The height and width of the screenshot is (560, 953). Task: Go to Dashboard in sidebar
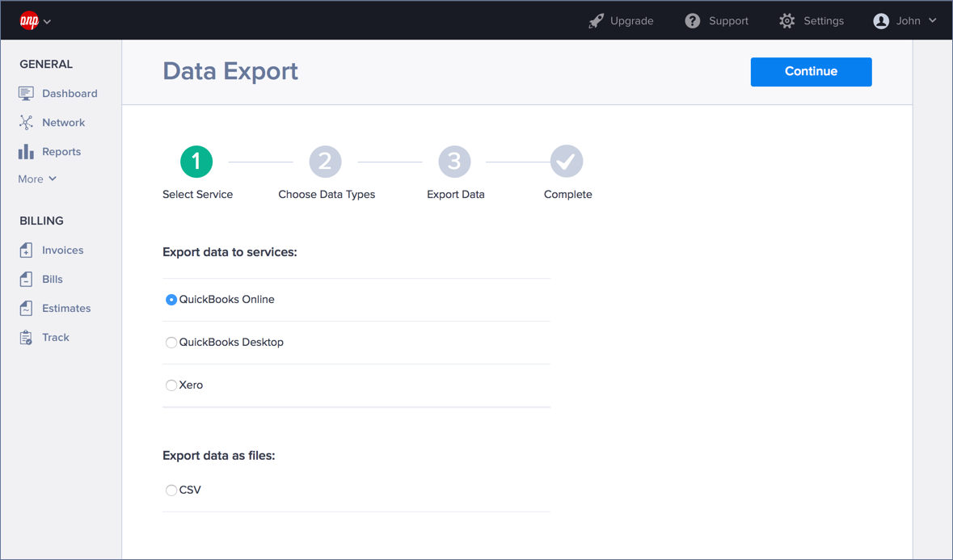[x=70, y=94]
